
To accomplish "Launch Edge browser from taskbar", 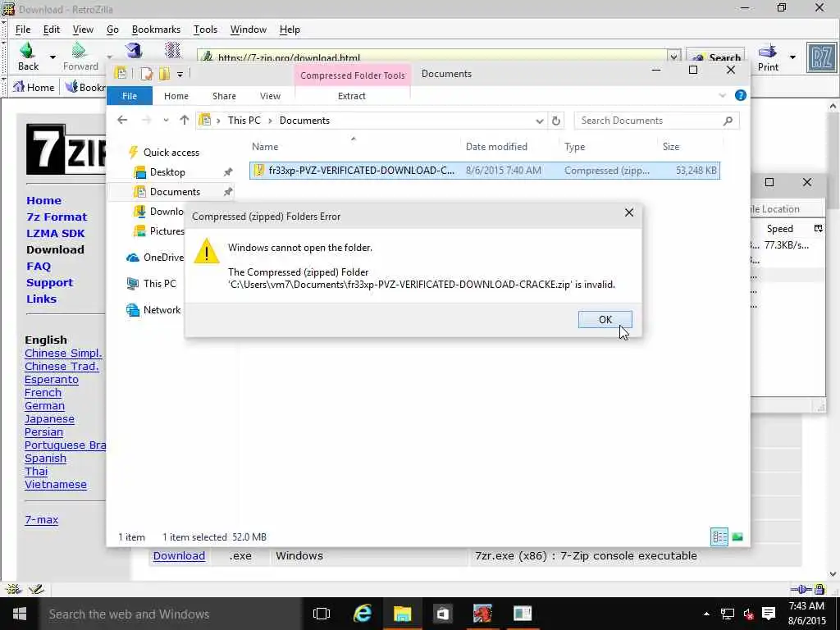I will 363,614.
